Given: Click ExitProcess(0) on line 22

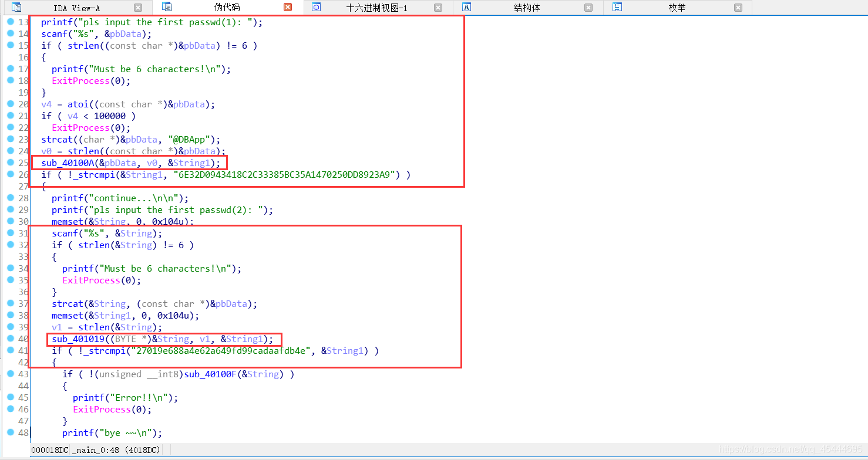Looking at the screenshot, I should (91, 128).
